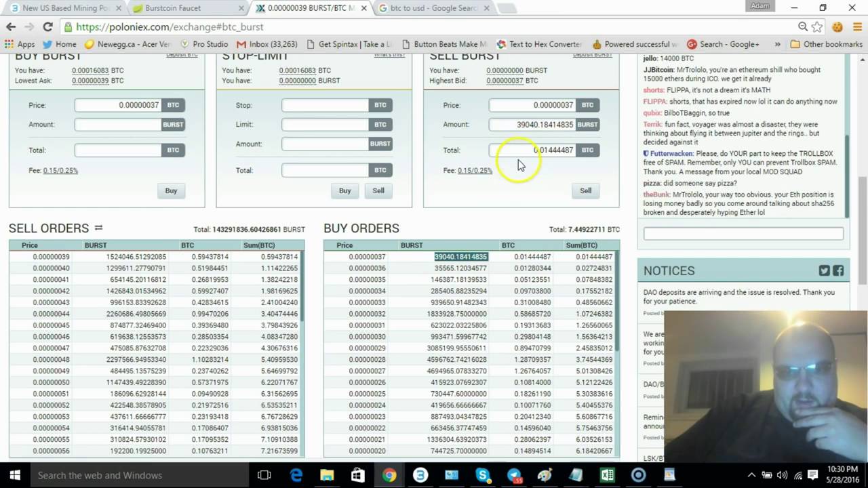Reload the Poloniex page

pyautogui.click(x=47, y=26)
